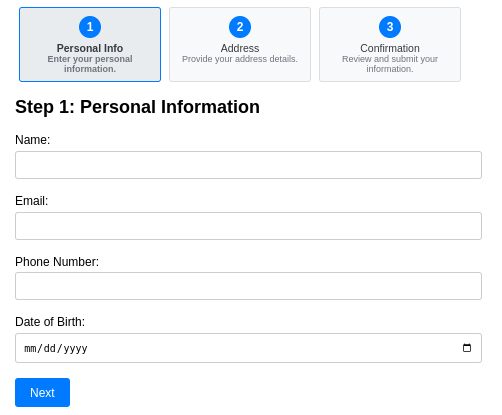Screen dimensions: 502x415
Task: Select the Personal Info step tab
Action: pyautogui.click(x=90, y=44)
